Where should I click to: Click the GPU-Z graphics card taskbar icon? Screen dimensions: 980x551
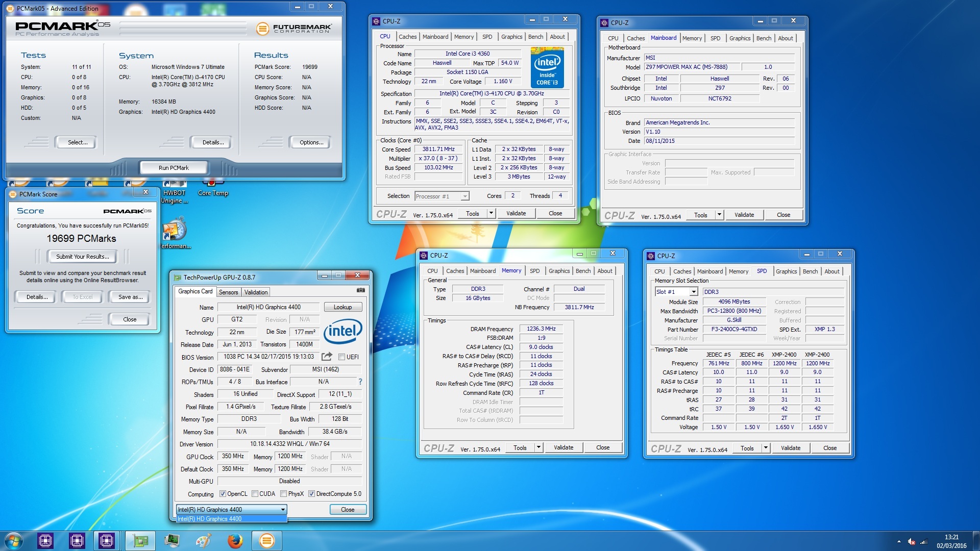140,541
